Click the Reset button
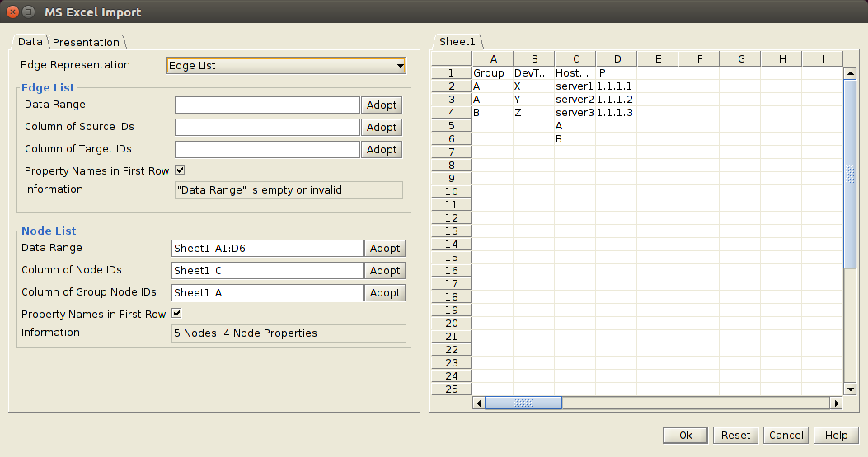The width and height of the screenshot is (868, 457). pos(735,436)
